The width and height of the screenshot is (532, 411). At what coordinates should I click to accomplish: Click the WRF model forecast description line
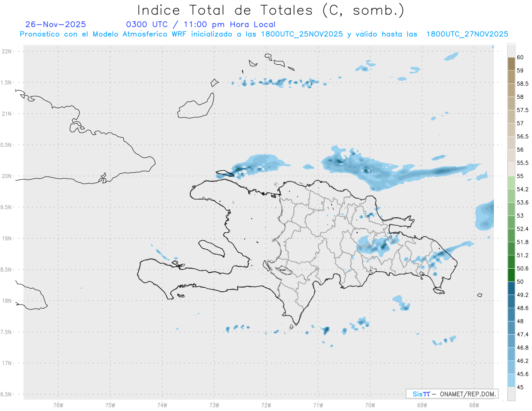(264, 34)
